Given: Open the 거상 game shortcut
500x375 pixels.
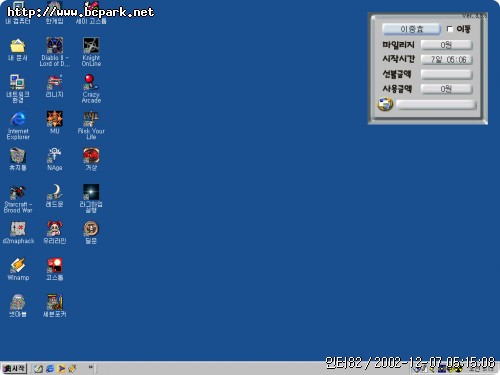Looking at the screenshot, I should tap(91, 156).
